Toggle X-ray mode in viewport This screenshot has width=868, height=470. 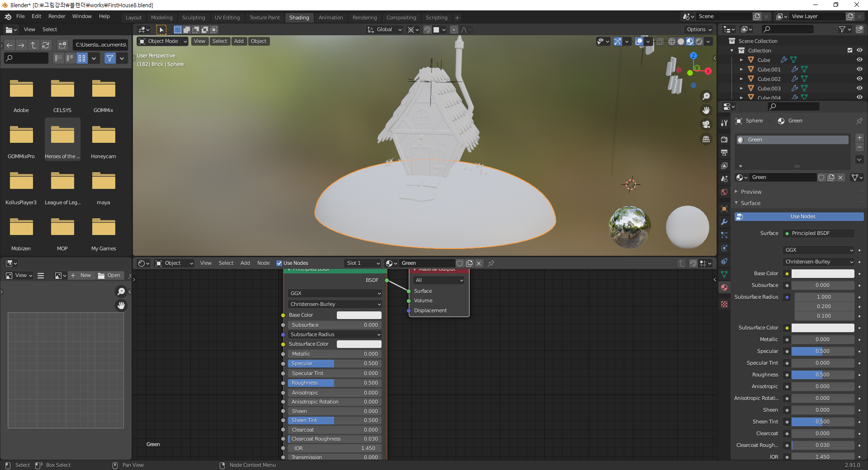(660, 42)
